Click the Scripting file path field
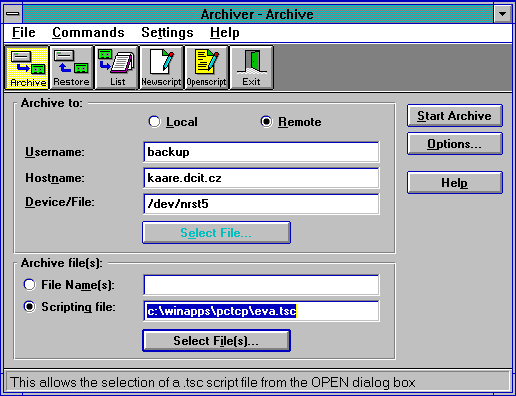This screenshot has height=396, width=516. coord(261,311)
